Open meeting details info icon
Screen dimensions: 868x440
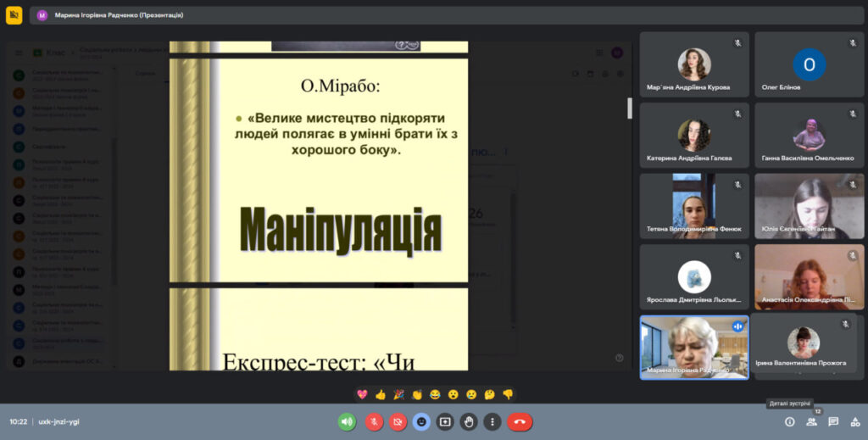coord(789,421)
